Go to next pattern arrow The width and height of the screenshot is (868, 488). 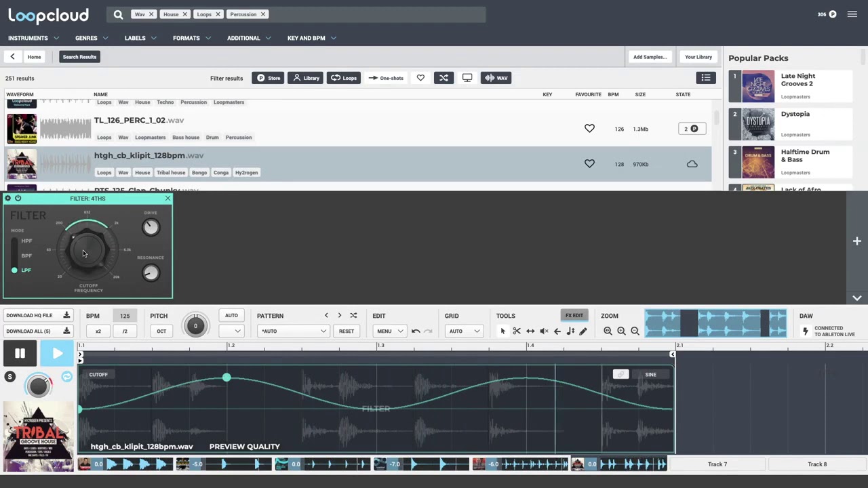340,316
